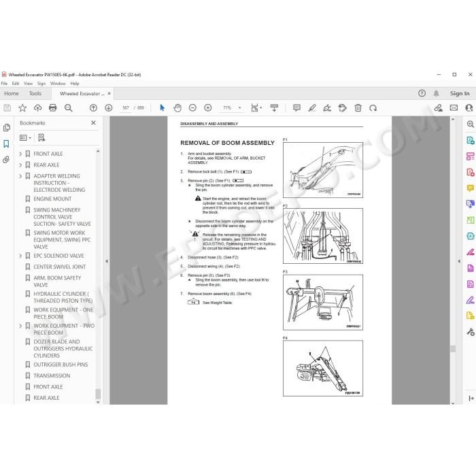The width and height of the screenshot is (476, 476).
Task: Click the Sign In button
Action: (460, 94)
